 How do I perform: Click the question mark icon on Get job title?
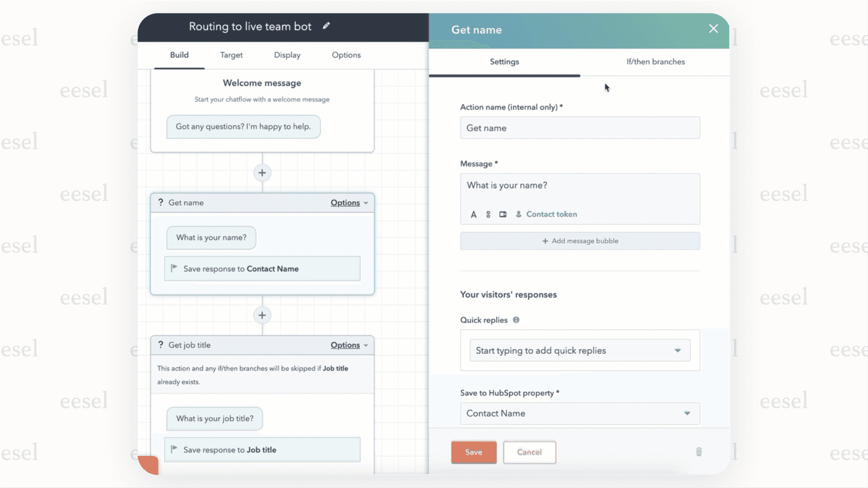(160, 344)
